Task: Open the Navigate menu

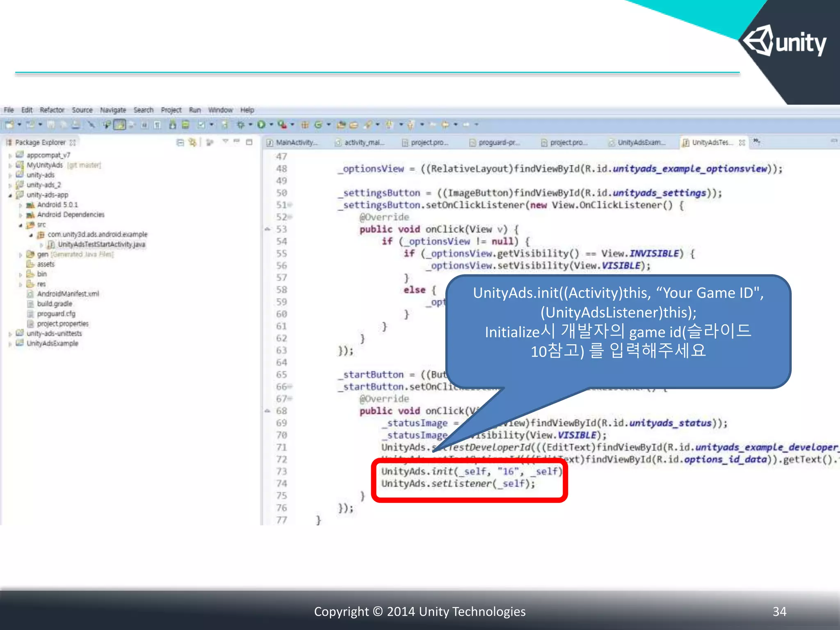Action: [113, 110]
